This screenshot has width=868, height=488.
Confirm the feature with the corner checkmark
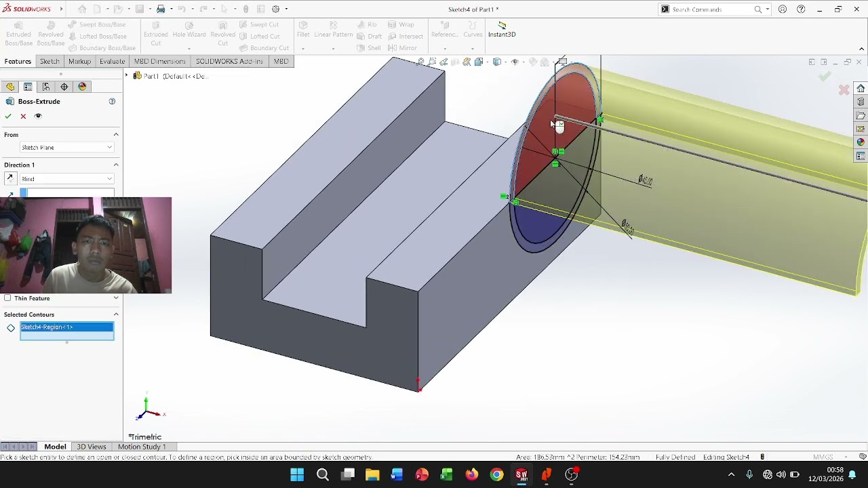(825, 77)
